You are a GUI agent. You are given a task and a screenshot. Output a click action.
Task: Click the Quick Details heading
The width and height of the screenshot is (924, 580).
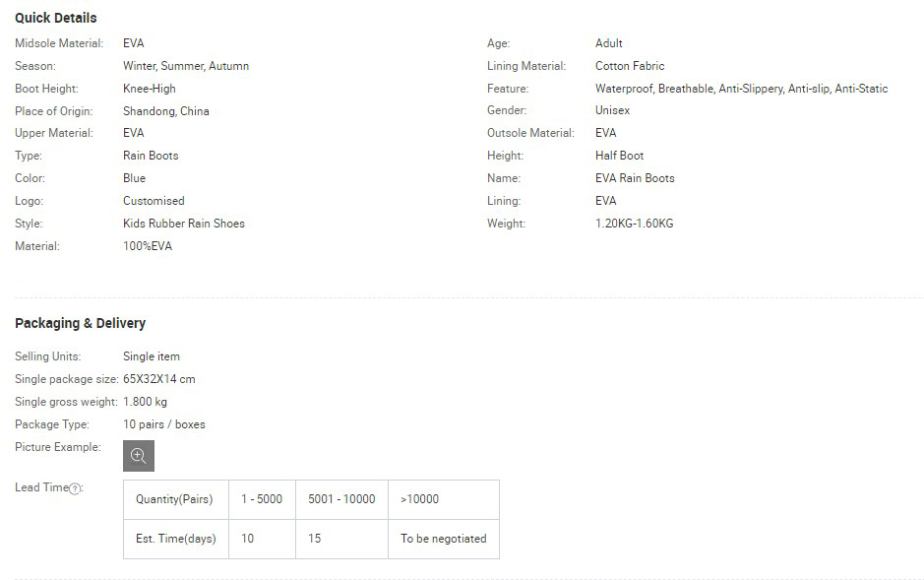click(56, 18)
